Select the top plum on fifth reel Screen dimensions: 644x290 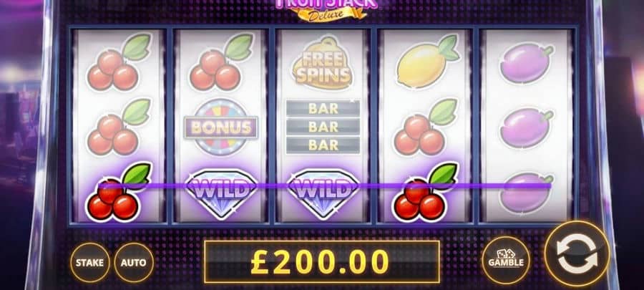tap(526, 63)
